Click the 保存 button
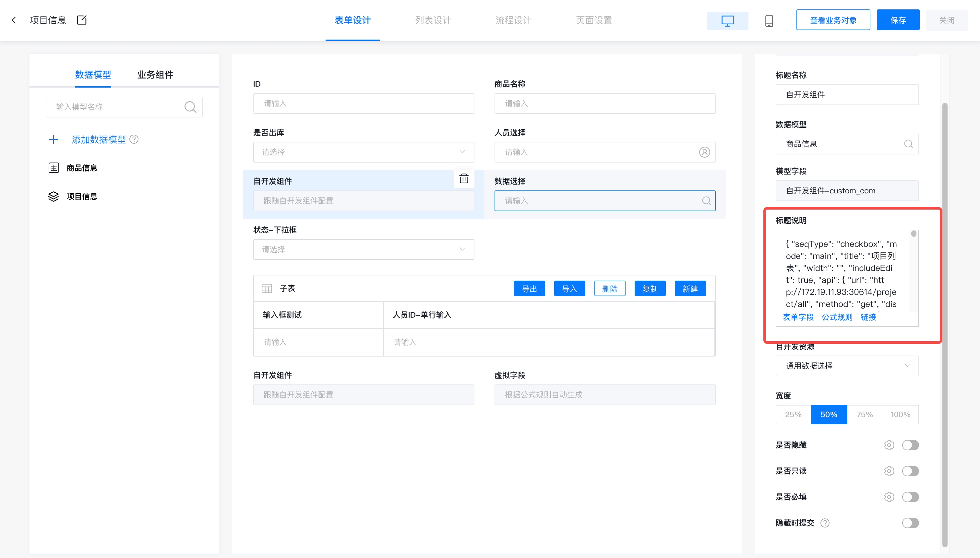This screenshot has width=980, height=558. tap(897, 20)
